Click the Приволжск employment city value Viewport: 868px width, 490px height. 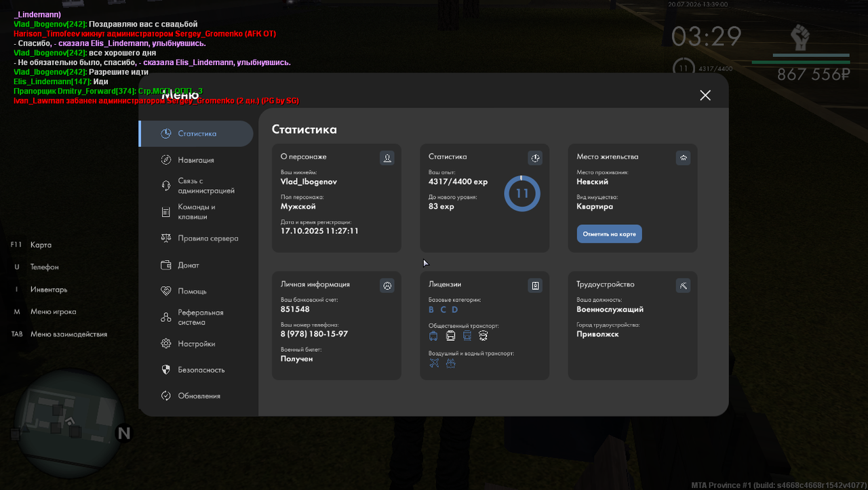click(598, 334)
